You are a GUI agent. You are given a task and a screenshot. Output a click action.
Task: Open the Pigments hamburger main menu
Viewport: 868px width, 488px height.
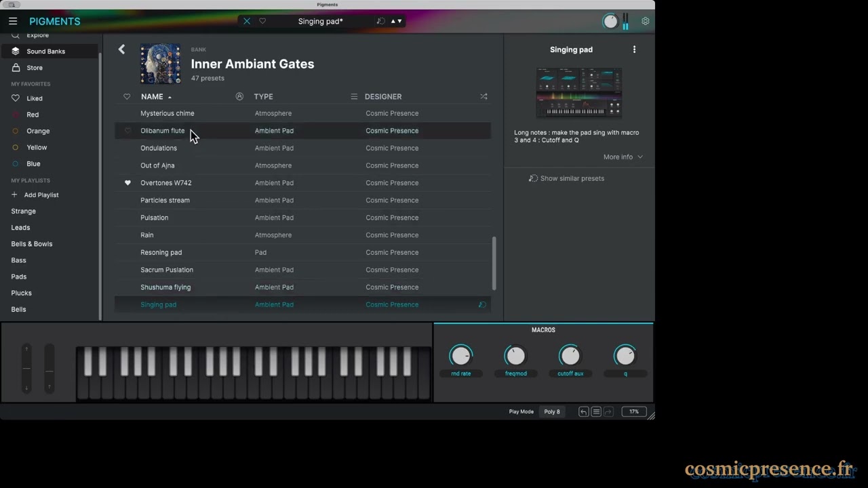coord(13,21)
